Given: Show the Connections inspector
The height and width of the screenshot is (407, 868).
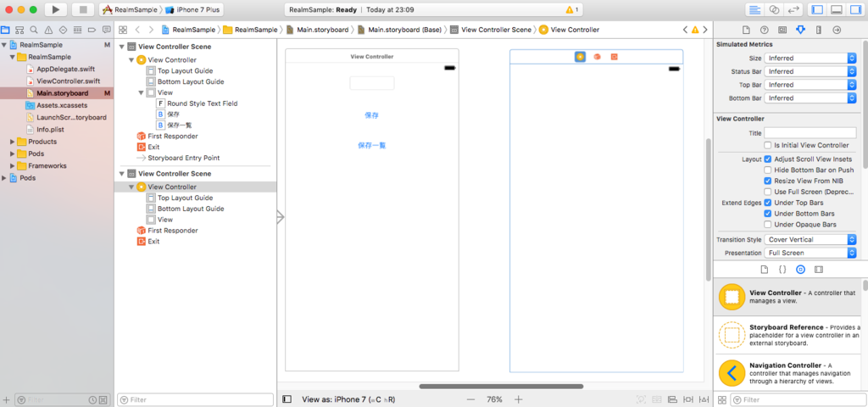Looking at the screenshot, I should pos(837,30).
